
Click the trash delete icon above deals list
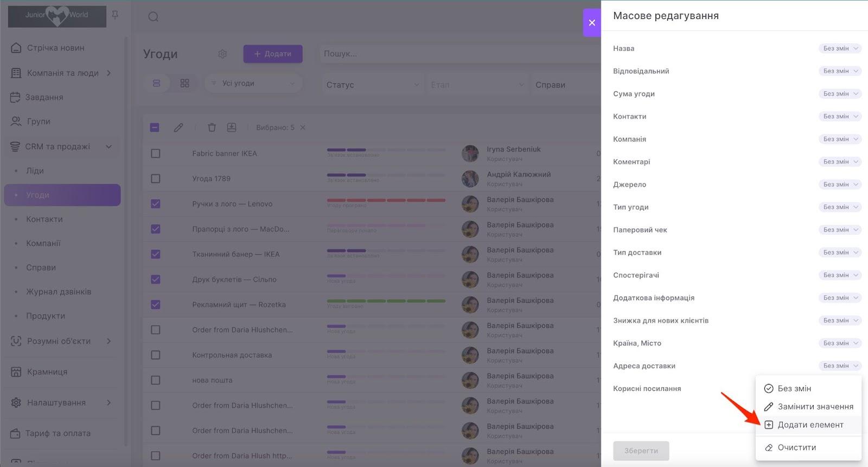click(x=212, y=128)
